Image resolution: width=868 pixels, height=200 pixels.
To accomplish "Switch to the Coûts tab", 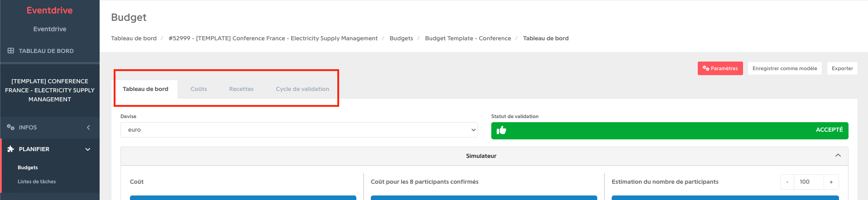I will pyautogui.click(x=199, y=89).
